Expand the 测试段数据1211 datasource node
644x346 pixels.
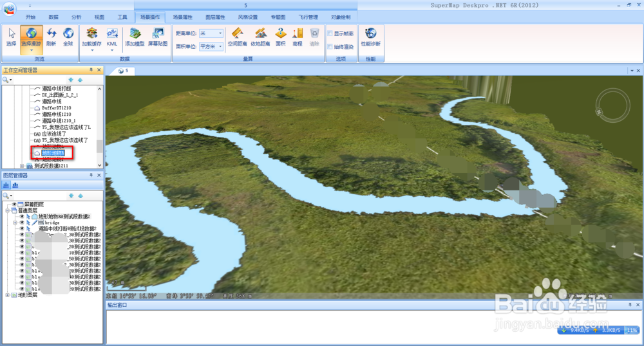(22, 166)
